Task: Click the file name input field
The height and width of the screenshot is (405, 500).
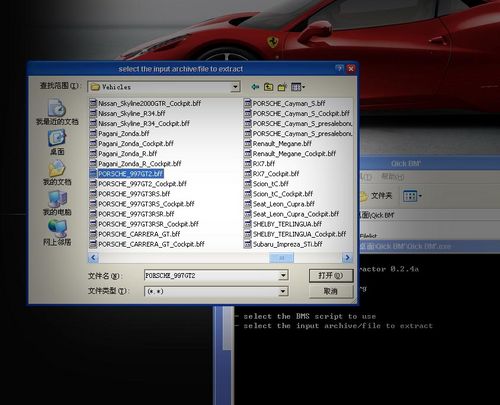Action: [x=212, y=275]
